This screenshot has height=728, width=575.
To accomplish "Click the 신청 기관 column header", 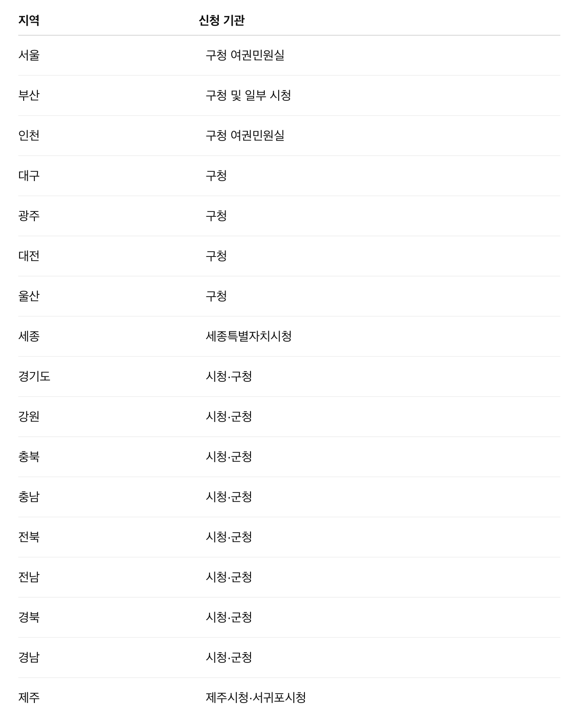I will point(222,21).
